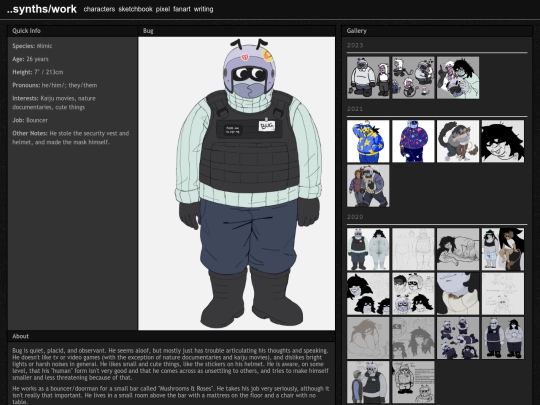
Task: Click the 'He works as a bouncer' paragraph
Action: 170,395
